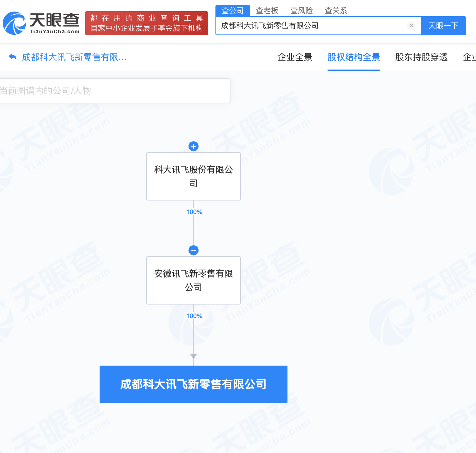Click the 天眼一下 search button

pos(443,26)
